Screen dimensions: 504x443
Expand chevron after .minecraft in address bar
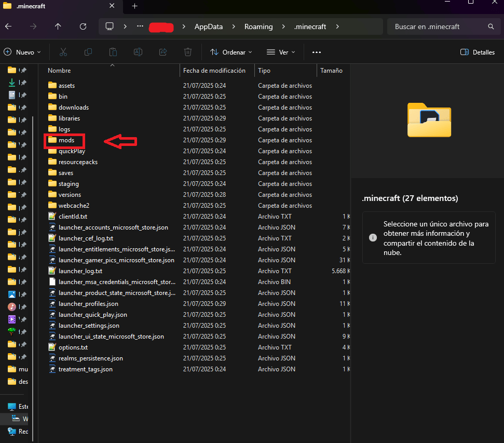pyautogui.click(x=337, y=26)
